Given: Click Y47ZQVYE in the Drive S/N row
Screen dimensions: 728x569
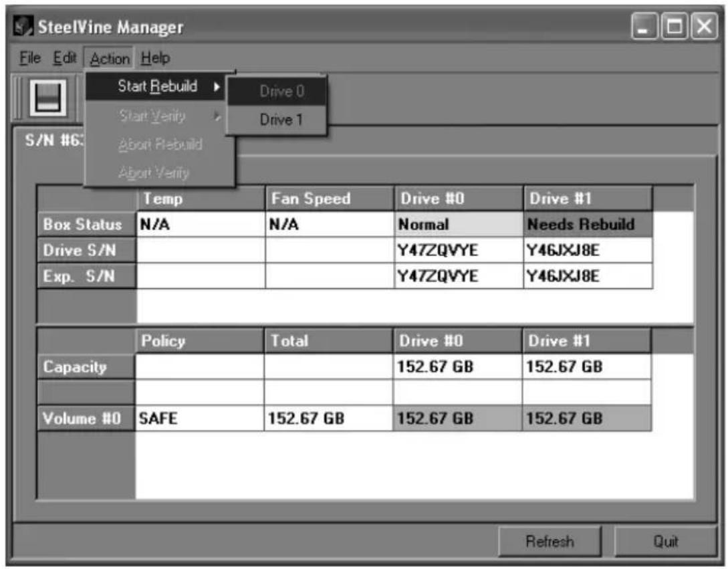Looking at the screenshot, I should [459, 250].
